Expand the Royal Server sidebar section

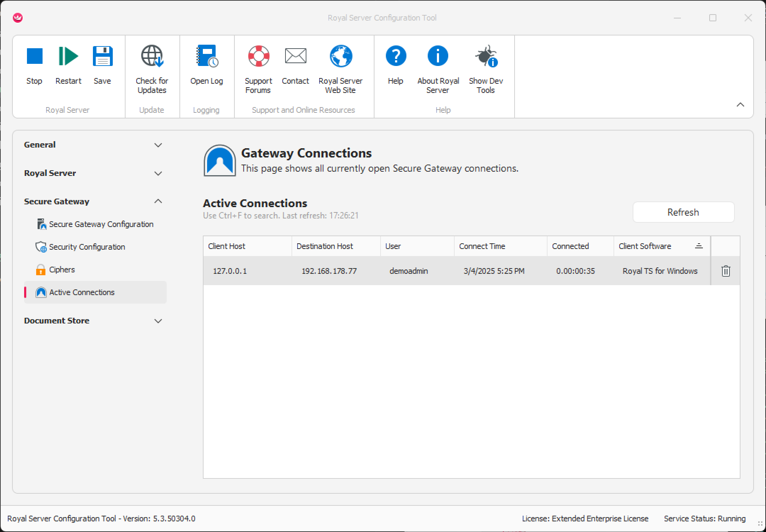(158, 173)
